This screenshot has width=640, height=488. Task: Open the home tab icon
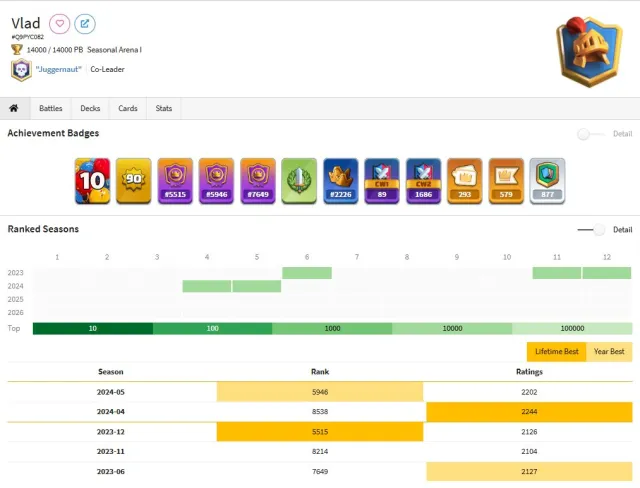(x=14, y=108)
